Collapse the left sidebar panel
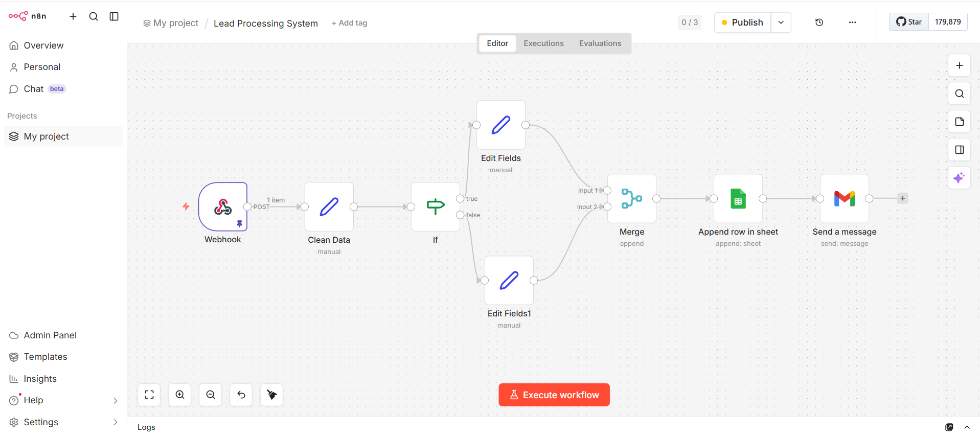 pos(114,16)
